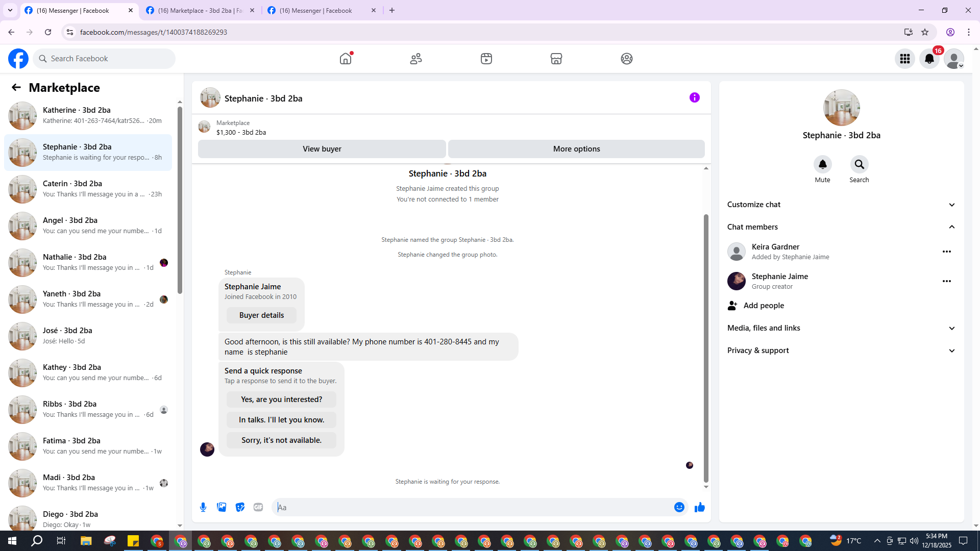Open the Reels video icon

(x=486, y=59)
